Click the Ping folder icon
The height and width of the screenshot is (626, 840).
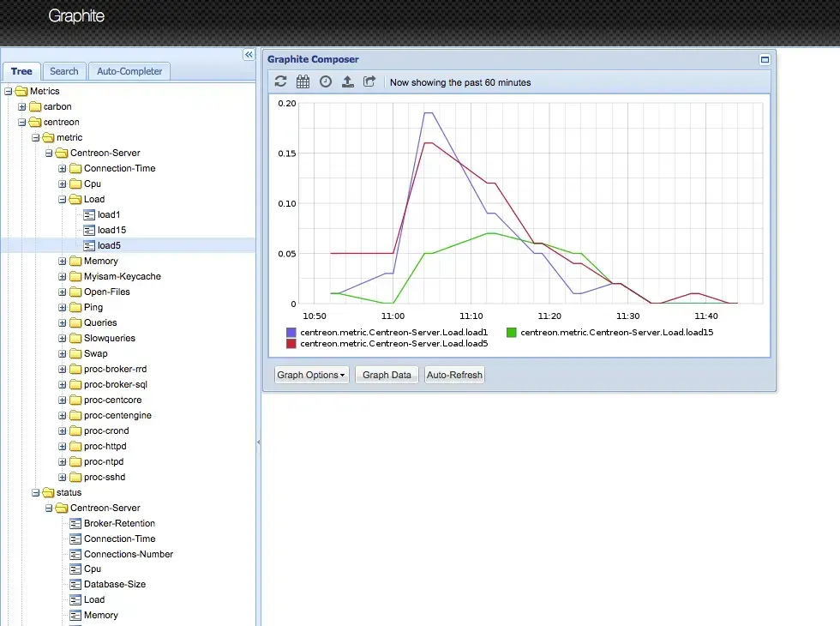tap(75, 308)
